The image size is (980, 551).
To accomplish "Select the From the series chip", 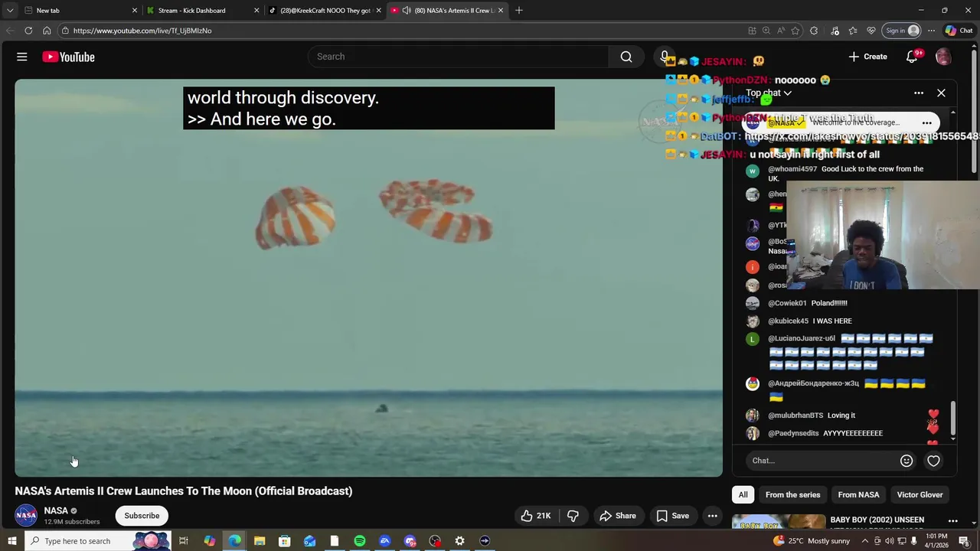I will coord(792,494).
